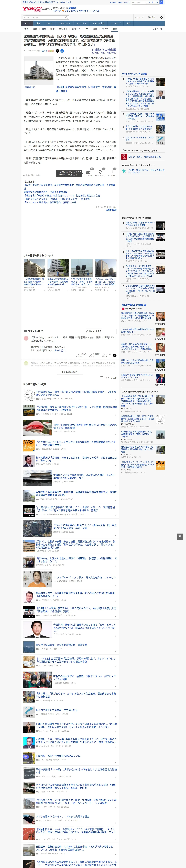Close the reaction prompt tooltip
Viewport: 186px width, 868px height.
click(x=81, y=172)
